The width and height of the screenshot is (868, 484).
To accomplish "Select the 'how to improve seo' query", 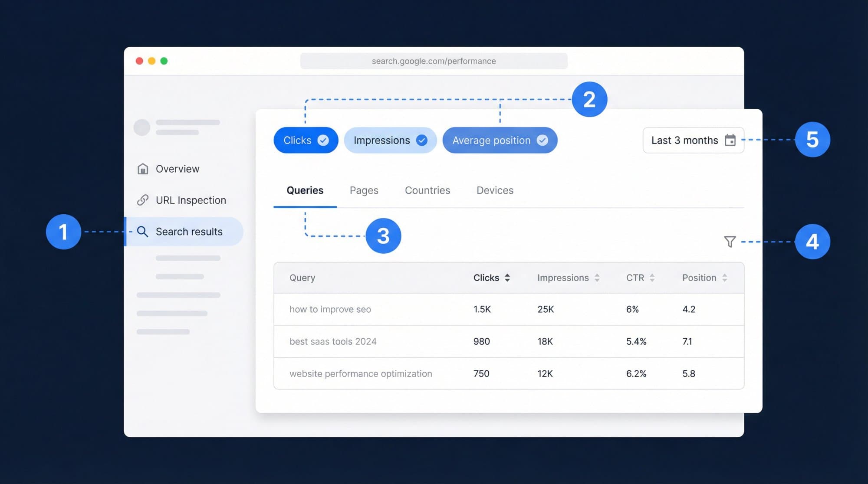I will coord(330,309).
